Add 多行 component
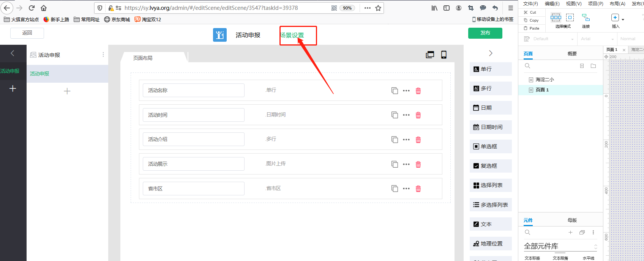 point(491,88)
